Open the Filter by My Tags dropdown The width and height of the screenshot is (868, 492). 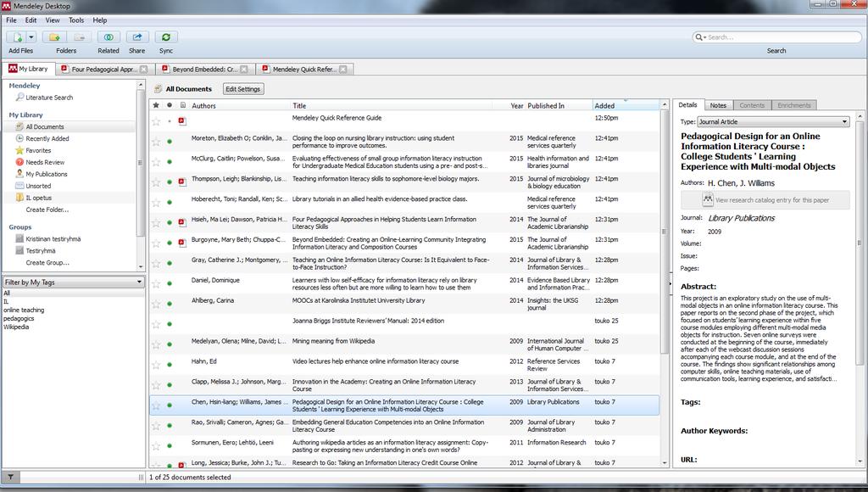point(73,282)
